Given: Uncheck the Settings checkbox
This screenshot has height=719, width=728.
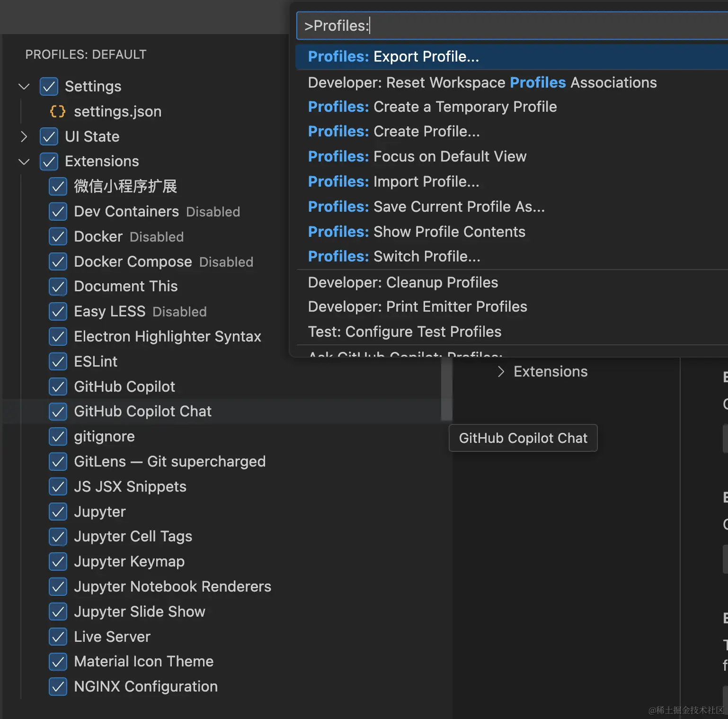Looking at the screenshot, I should pos(49,87).
